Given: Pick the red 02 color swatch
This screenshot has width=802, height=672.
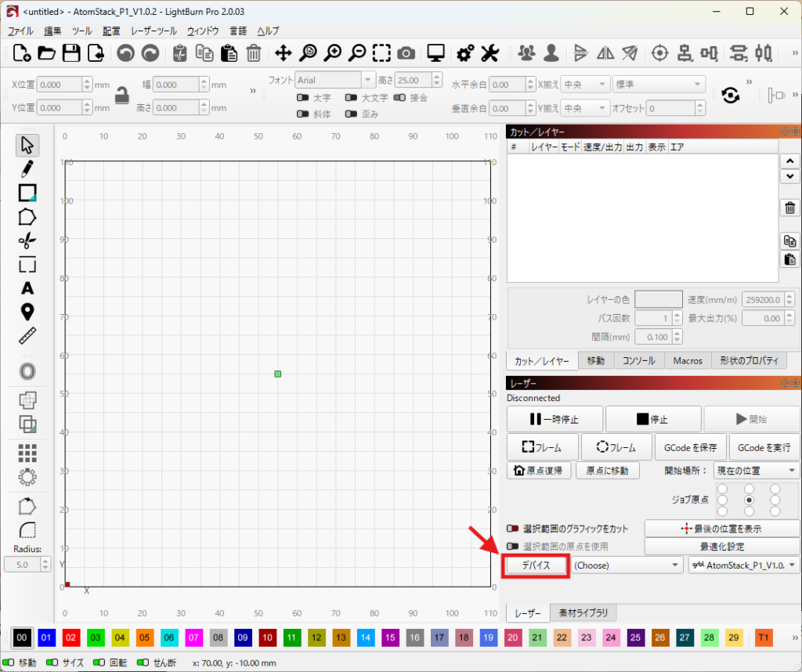Looking at the screenshot, I should point(71,638).
